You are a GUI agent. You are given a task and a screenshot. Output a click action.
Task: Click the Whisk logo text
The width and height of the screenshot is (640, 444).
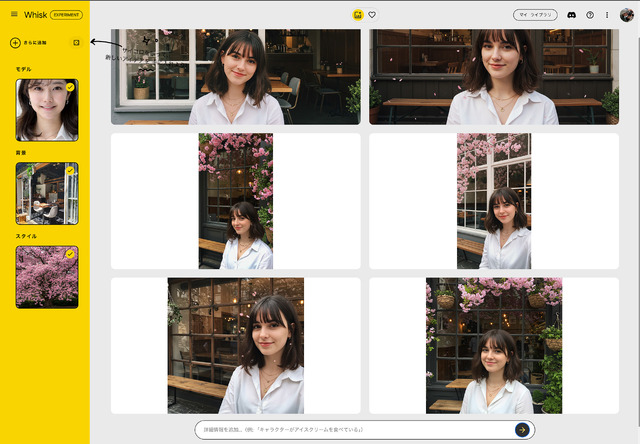point(36,15)
